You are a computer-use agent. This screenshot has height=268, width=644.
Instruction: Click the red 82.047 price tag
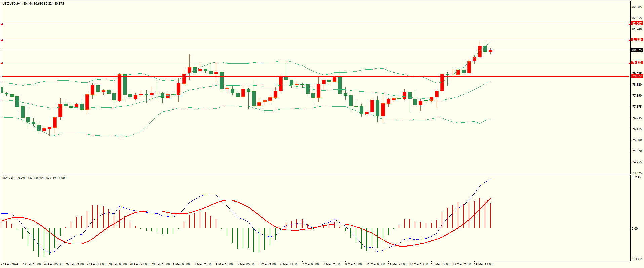[x=637, y=24]
